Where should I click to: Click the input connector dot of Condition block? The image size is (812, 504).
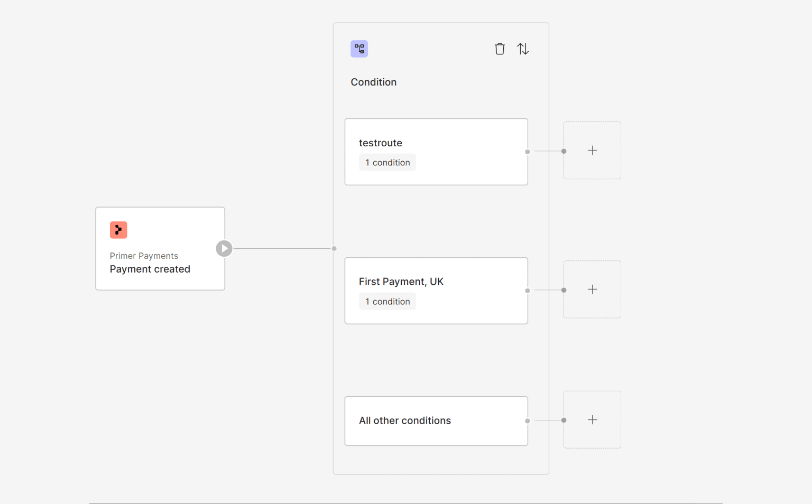pyautogui.click(x=334, y=248)
